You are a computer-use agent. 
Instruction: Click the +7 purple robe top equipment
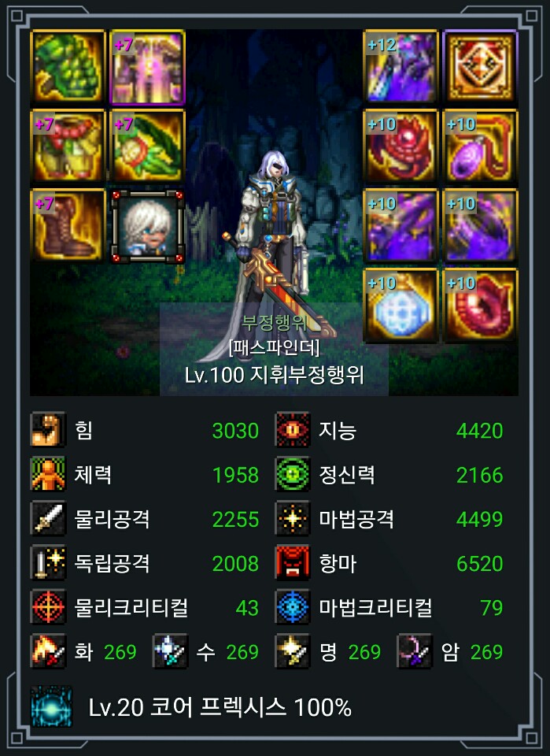(147, 66)
